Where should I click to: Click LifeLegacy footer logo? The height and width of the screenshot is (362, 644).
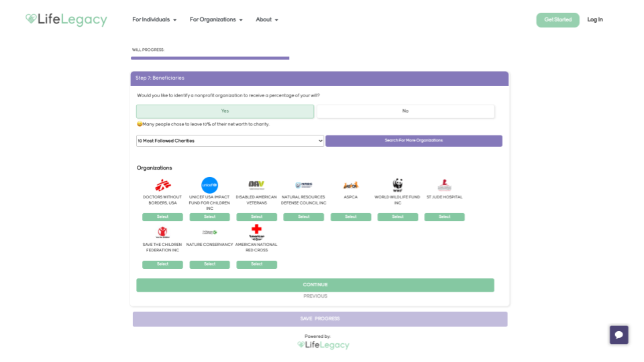click(x=323, y=345)
